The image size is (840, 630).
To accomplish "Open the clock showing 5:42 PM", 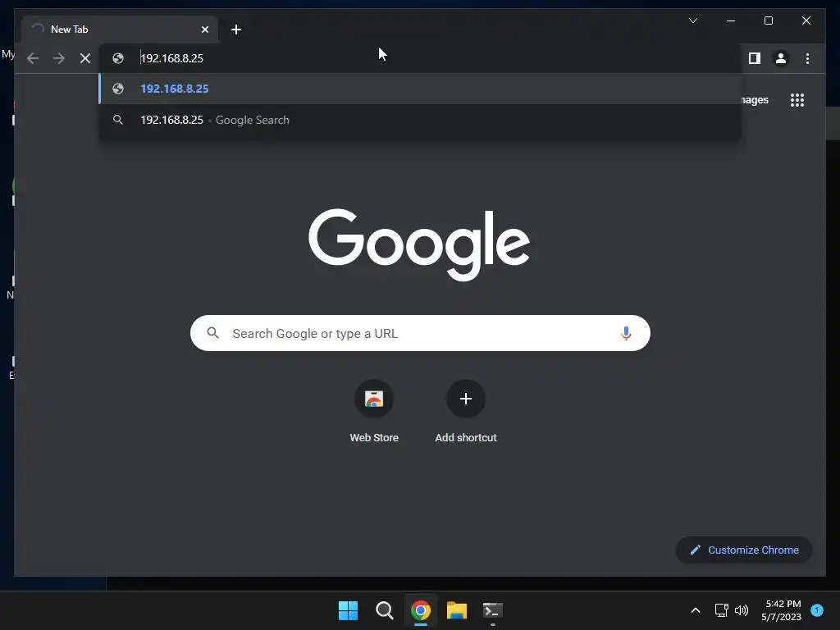I will 782,610.
